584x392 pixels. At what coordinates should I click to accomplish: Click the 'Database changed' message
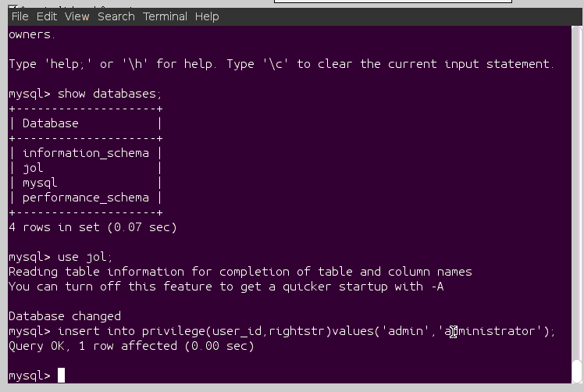pos(65,316)
